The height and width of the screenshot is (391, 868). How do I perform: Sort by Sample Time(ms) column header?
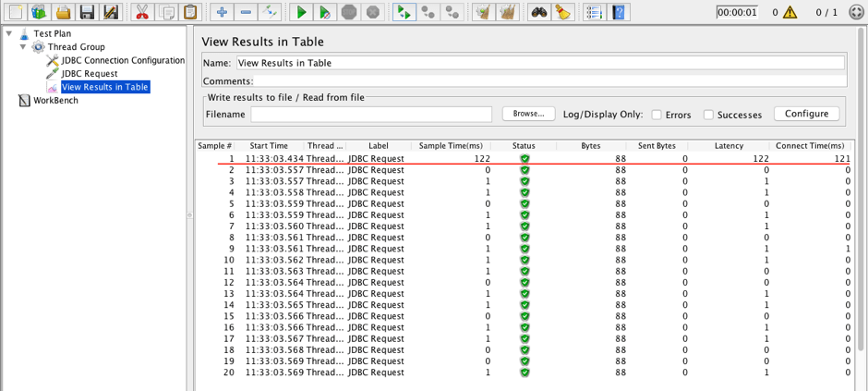pyautogui.click(x=451, y=146)
